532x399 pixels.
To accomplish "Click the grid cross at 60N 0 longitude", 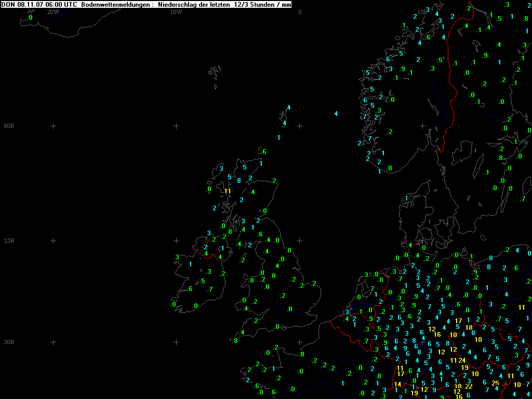I will (x=299, y=126).
